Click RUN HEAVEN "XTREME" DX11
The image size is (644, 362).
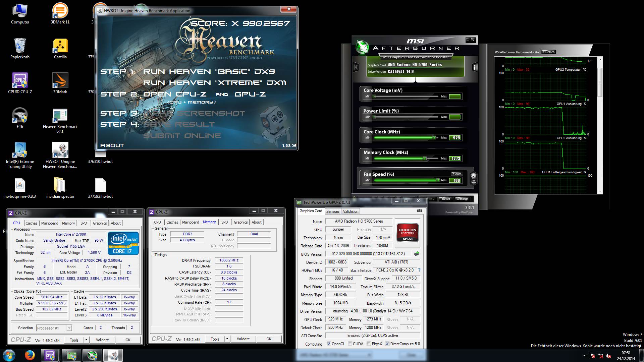coord(215,83)
